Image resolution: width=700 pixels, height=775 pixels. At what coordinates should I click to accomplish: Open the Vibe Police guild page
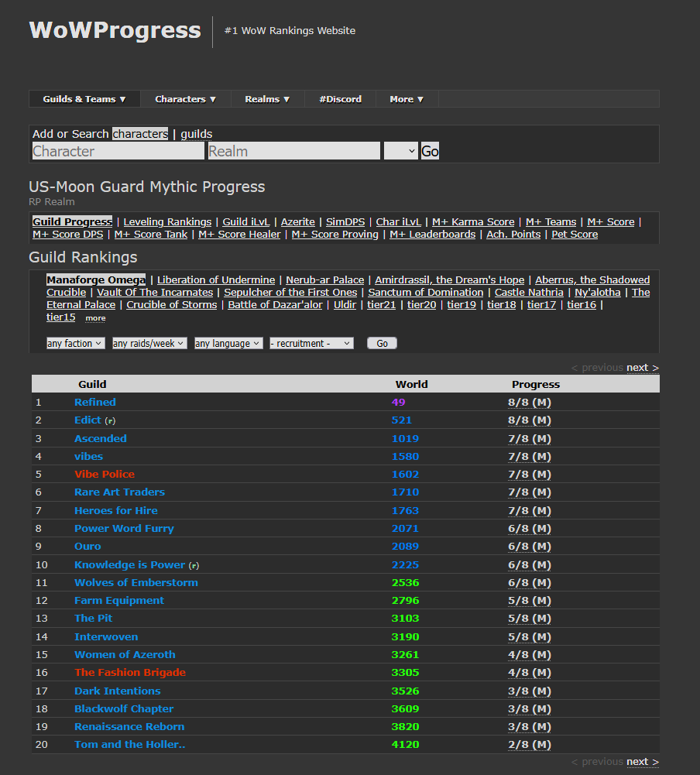(x=105, y=474)
